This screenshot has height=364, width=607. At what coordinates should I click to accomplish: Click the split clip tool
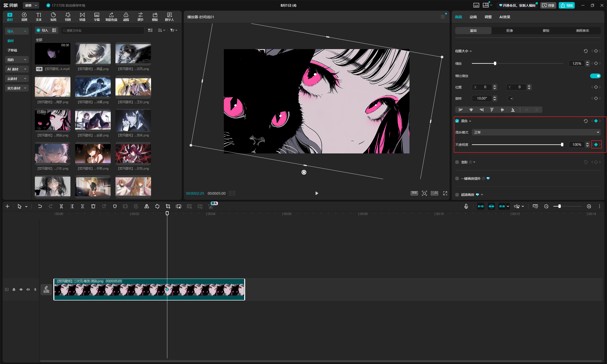(61, 206)
